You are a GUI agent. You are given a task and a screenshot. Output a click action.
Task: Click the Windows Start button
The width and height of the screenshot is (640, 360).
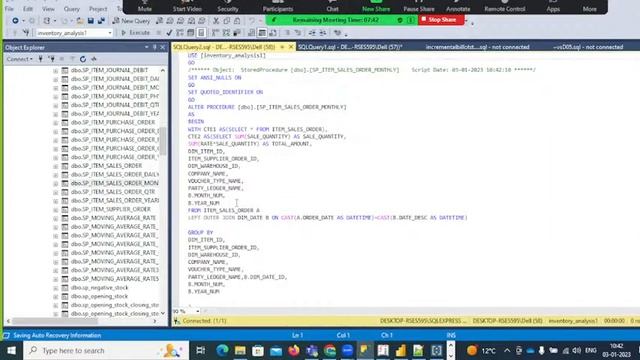click(11, 351)
